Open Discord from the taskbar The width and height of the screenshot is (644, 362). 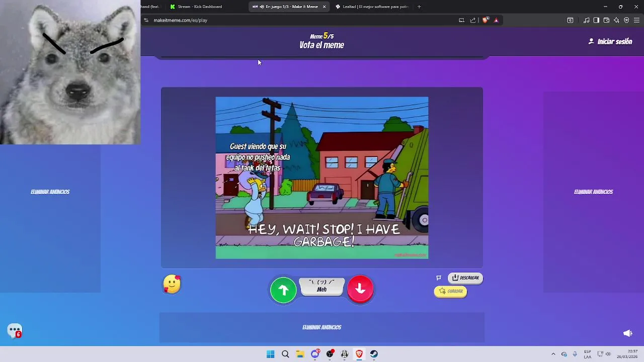[315, 354]
